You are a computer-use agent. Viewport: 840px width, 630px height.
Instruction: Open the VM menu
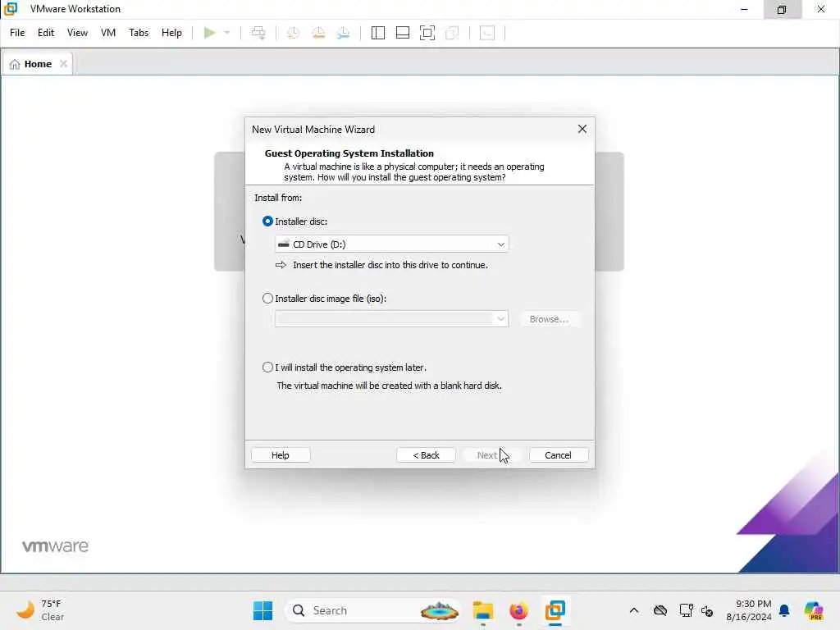(x=108, y=33)
